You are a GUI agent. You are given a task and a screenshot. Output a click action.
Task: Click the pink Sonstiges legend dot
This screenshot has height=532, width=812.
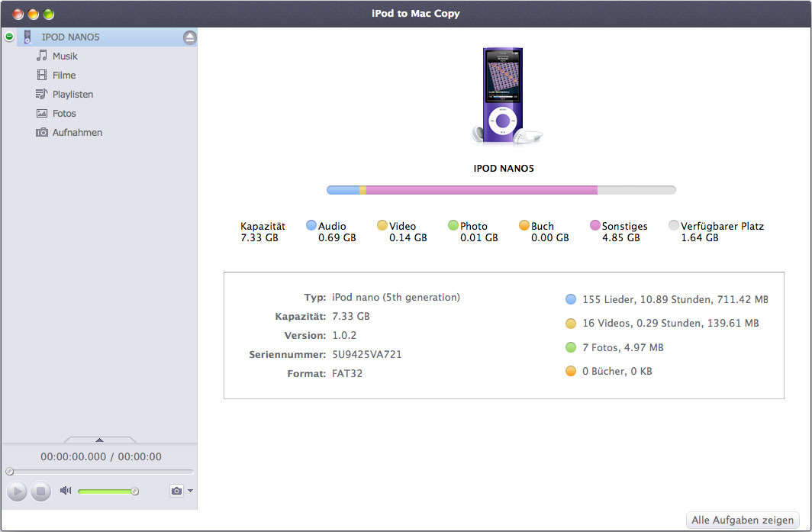[x=595, y=225]
